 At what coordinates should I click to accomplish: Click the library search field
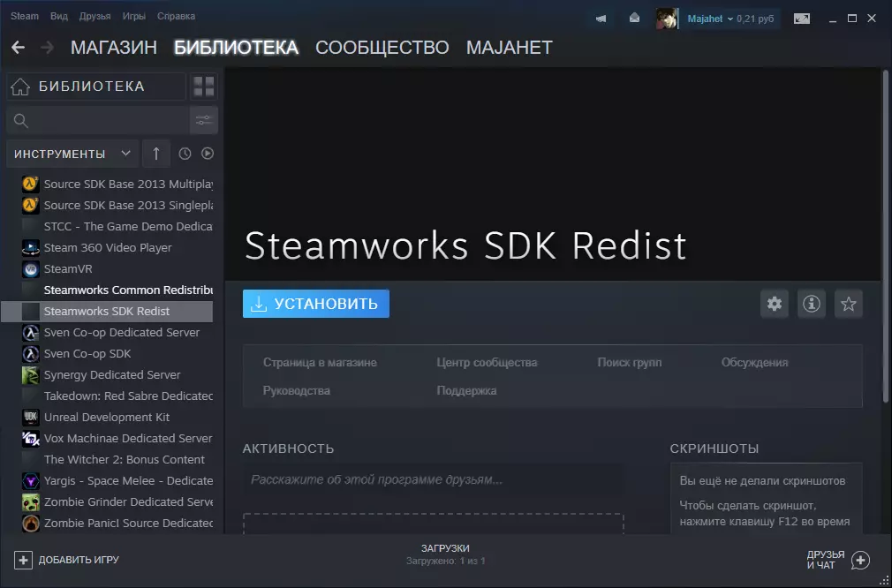click(x=97, y=120)
